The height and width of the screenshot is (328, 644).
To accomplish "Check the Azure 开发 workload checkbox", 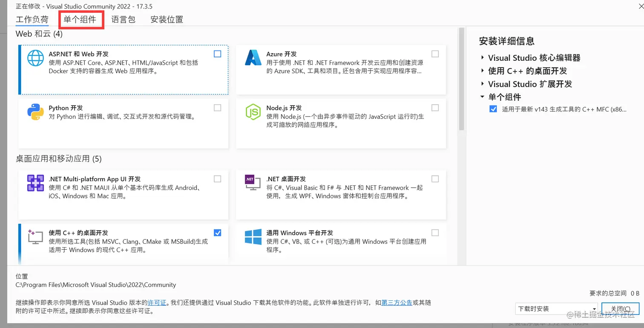I will (x=435, y=54).
